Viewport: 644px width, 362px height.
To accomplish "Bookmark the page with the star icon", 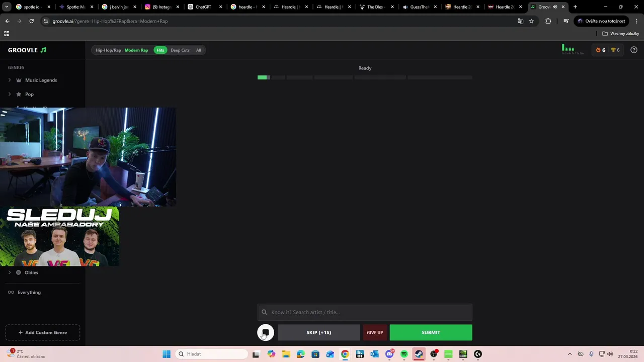I will pyautogui.click(x=531, y=21).
